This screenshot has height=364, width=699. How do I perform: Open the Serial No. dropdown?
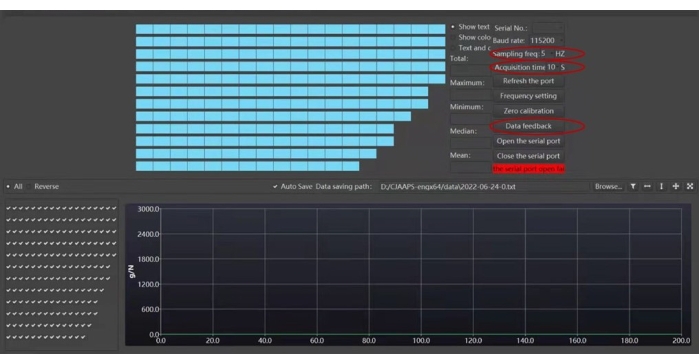point(548,28)
